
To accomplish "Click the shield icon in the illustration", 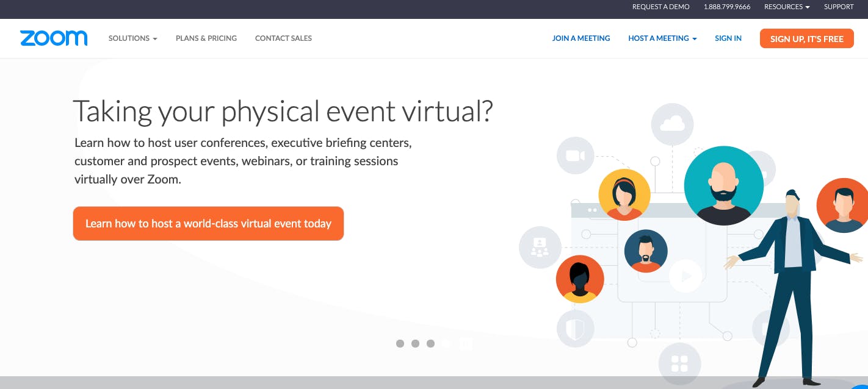I will click(575, 330).
